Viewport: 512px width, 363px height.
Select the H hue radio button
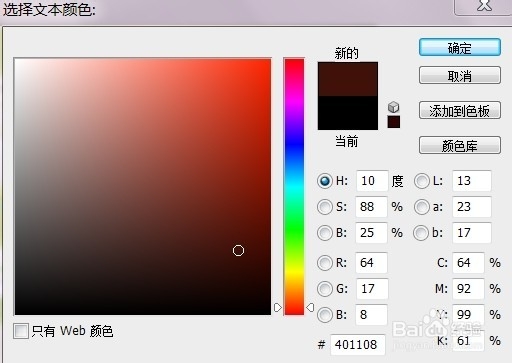click(325, 181)
